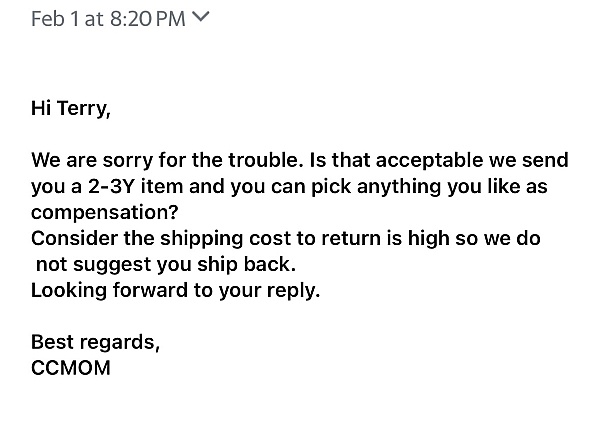Click the Best regards closing line
600x429 pixels.
coord(95,343)
